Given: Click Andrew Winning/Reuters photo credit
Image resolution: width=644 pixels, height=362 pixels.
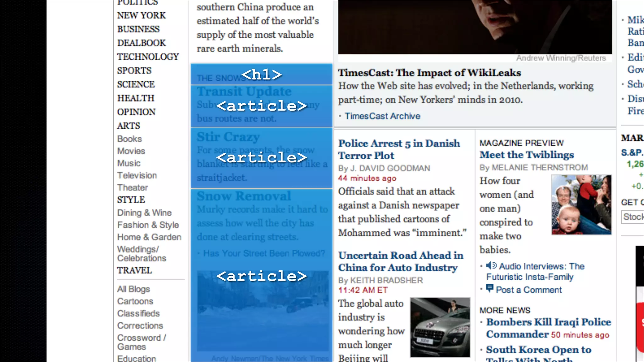Looking at the screenshot, I should coord(561,58).
